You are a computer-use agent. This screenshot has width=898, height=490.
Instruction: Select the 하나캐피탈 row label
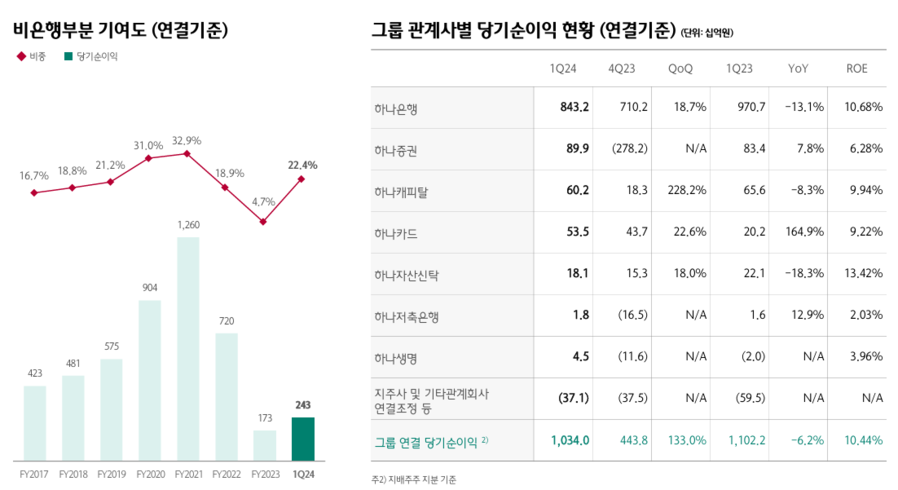[x=402, y=191]
